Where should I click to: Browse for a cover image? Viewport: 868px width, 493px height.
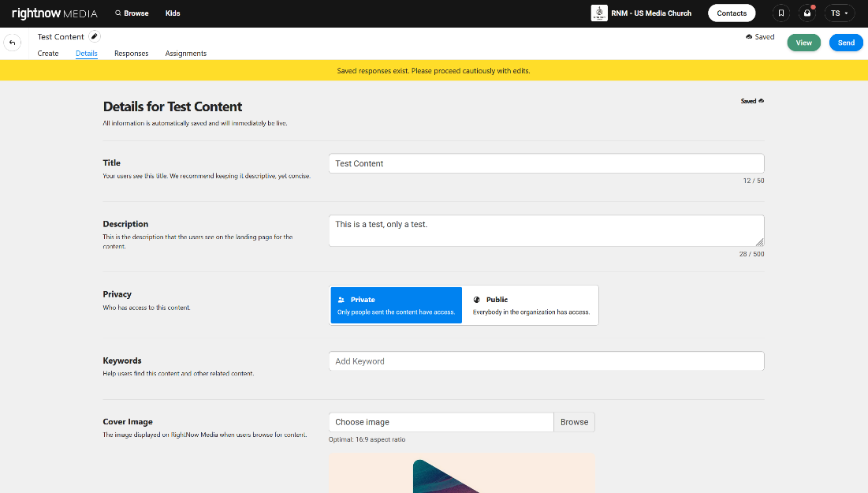[x=574, y=422]
